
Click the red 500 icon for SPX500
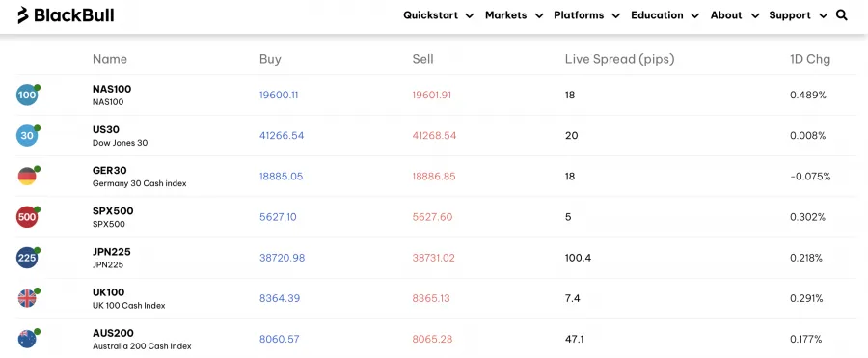coord(27,217)
